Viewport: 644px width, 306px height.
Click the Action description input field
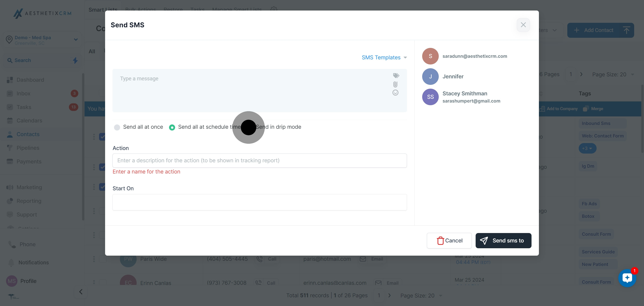259,161
